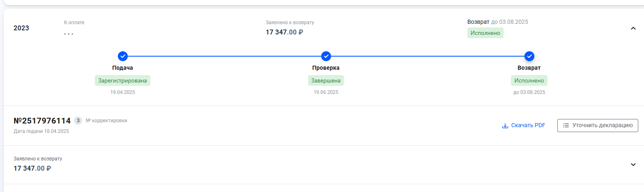Image resolution: width=644 pixels, height=192 pixels.
Task: Click the № корректировки label
Action: tap(106, 121)
